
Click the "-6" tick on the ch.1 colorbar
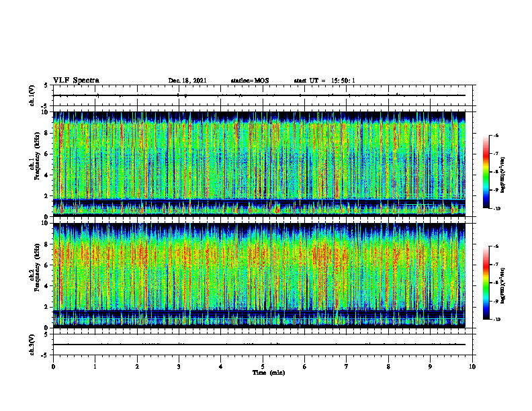496,135
